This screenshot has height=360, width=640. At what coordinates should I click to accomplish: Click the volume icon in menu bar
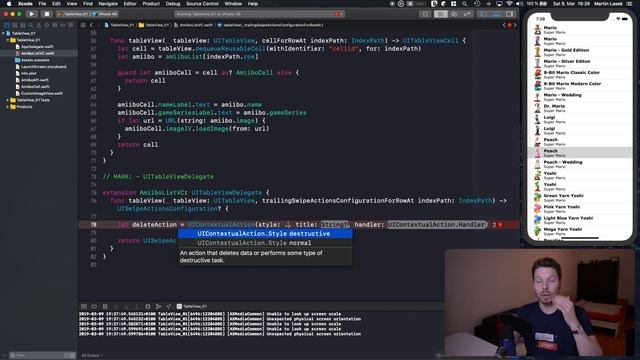coord(519,4)
